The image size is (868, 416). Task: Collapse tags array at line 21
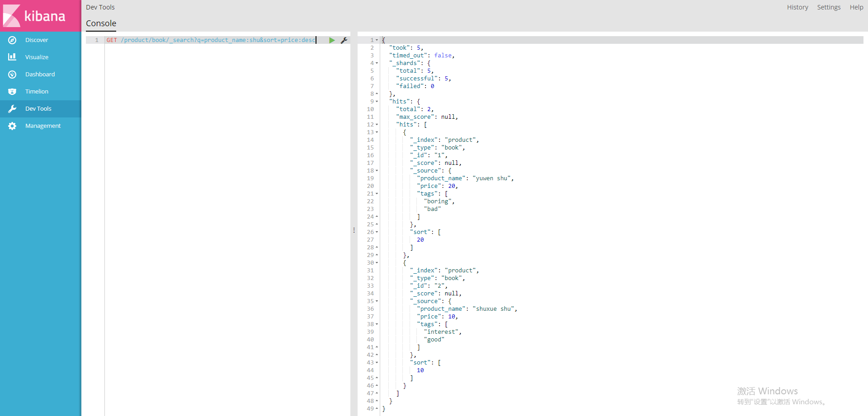(x=377, y=194)
